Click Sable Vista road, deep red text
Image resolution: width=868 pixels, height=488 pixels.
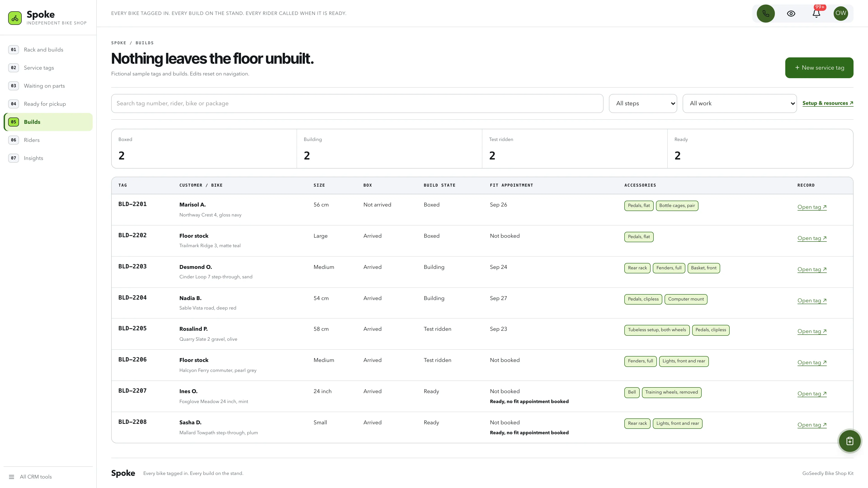click(x=208, y=308)
